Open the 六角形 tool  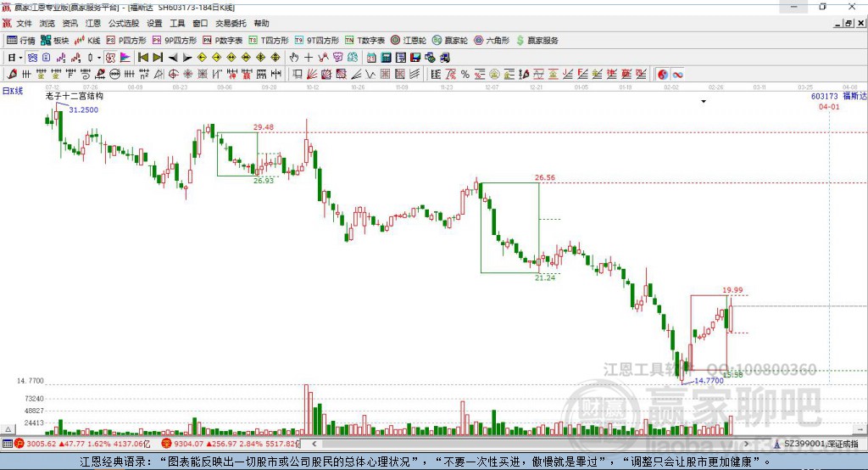pos(492,41)
